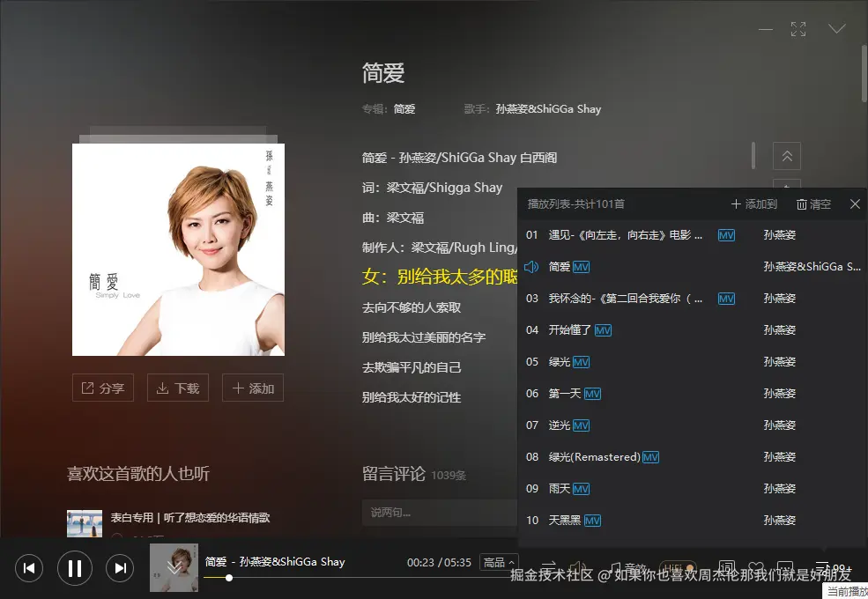Click the 留言评论 comments heading
Viewport: 868px width, 599px height.
point(394,474)
